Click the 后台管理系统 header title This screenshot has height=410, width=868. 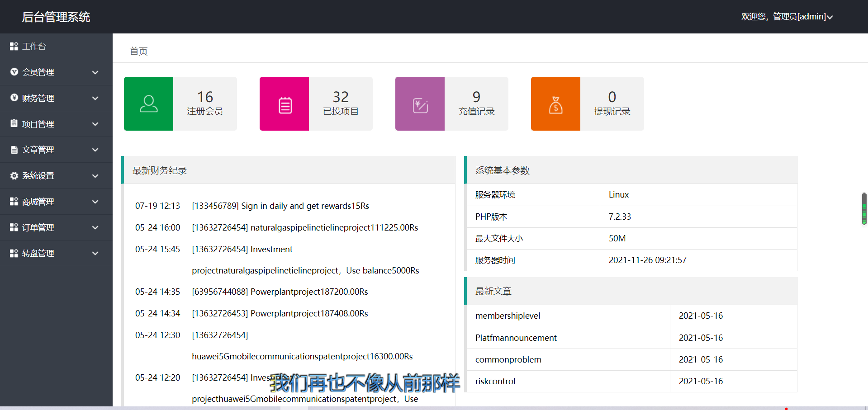(x=56, y=17)
